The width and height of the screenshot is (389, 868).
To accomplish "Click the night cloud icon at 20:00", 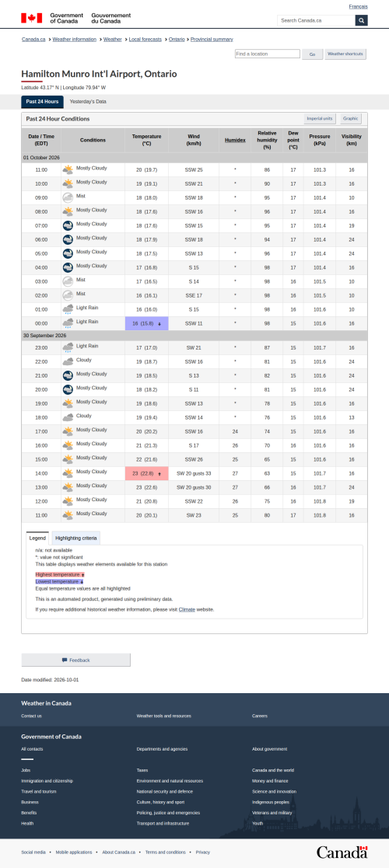I will 68,389.
